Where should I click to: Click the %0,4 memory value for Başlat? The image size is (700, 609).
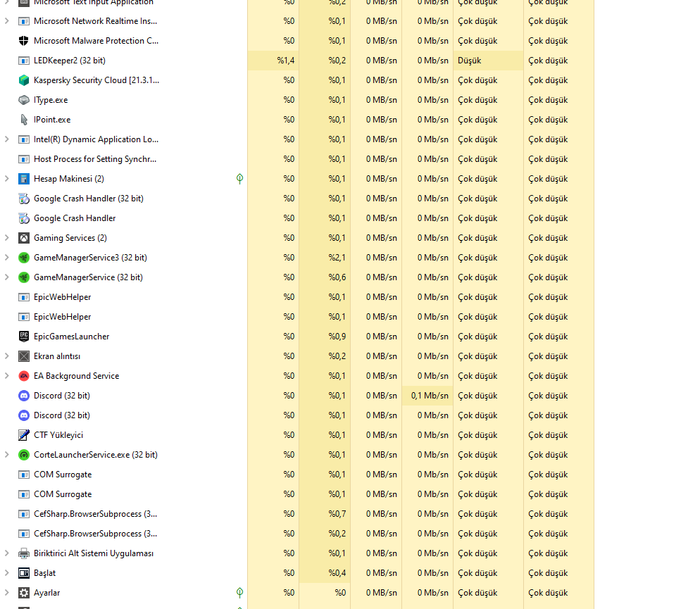337,573
